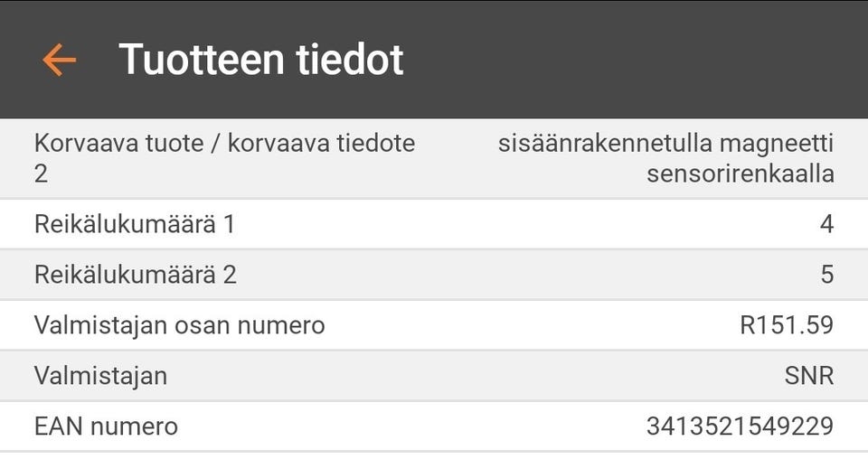This screenshot has height=459, width=868.
Task: Select the "Reikälukumäärä 1" label
Action: coord(135,224)
